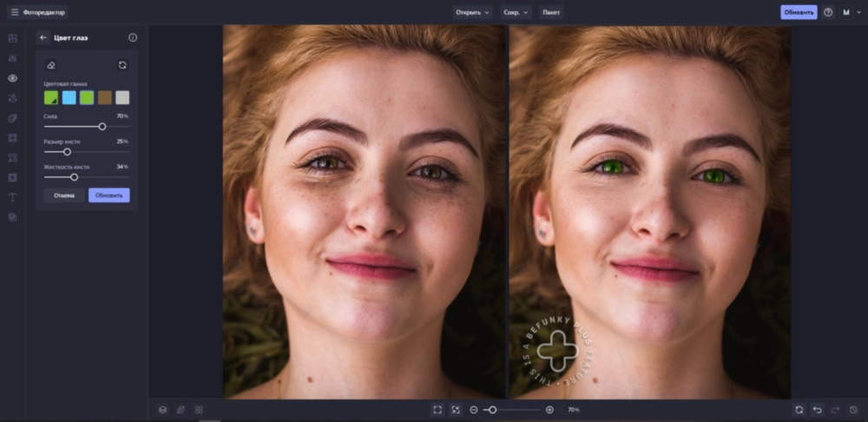The image size is (868, 422).
Task: Open the Touch Up eye icon in sidebar
Action: pyautogui.click(x=13, y=78)
